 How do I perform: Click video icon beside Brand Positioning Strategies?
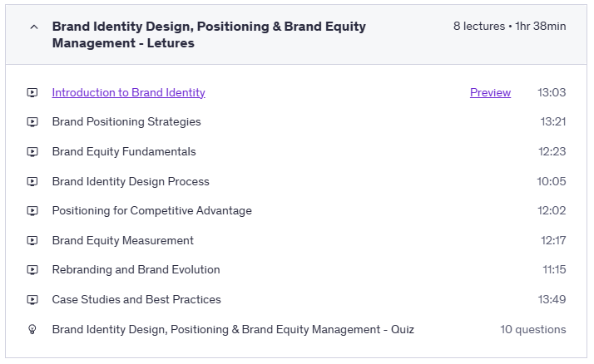point(32,122)
